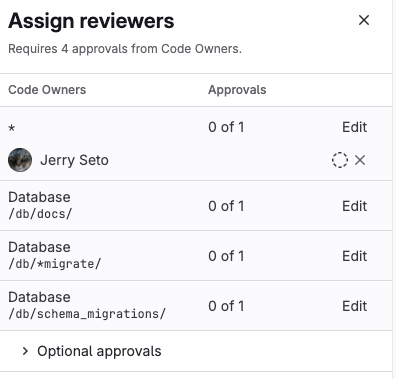Remove Jerry Seto as reviewer
396x379 pixels.
tap(360, 160)
